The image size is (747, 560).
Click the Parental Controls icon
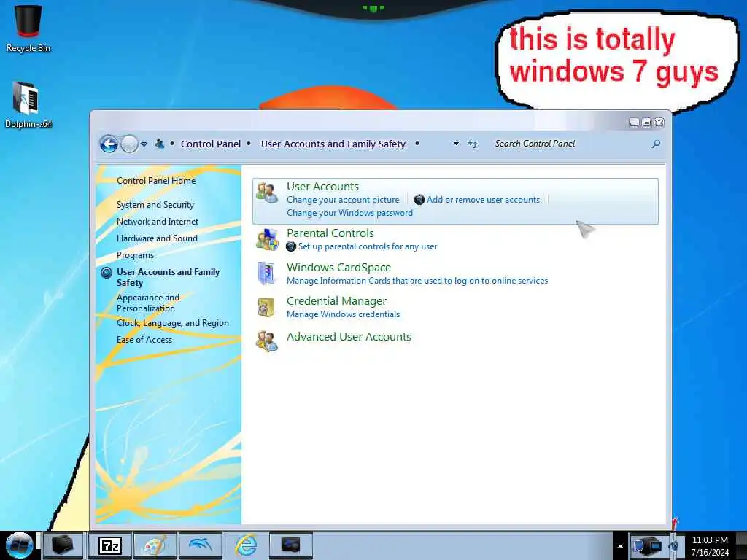click(267, 239)
